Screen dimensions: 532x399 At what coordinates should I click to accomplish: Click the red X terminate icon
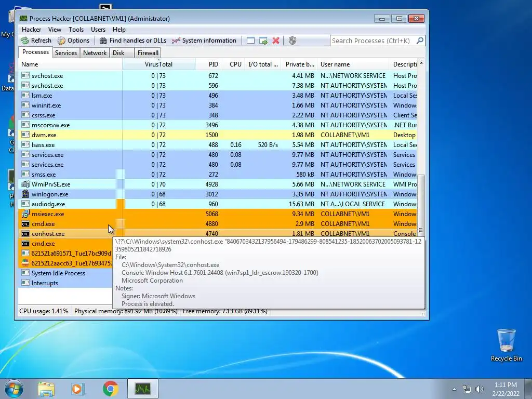coord(276,41)
